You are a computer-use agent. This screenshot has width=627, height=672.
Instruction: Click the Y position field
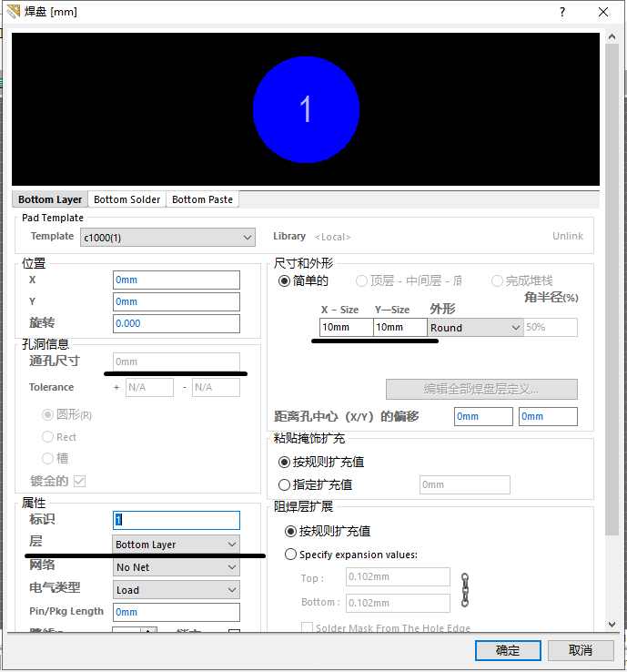[177, 301]
